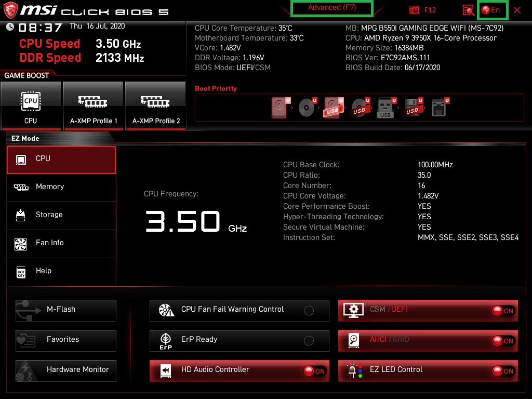The image size is (532, 399).
Task: Click the Instruction Set list value
Action: click(468, 237)
